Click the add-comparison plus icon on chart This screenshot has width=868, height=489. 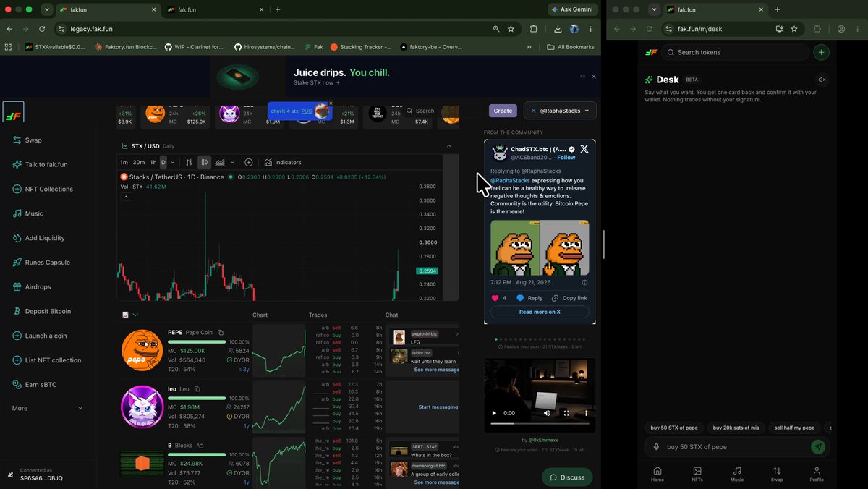pos(249,163)
